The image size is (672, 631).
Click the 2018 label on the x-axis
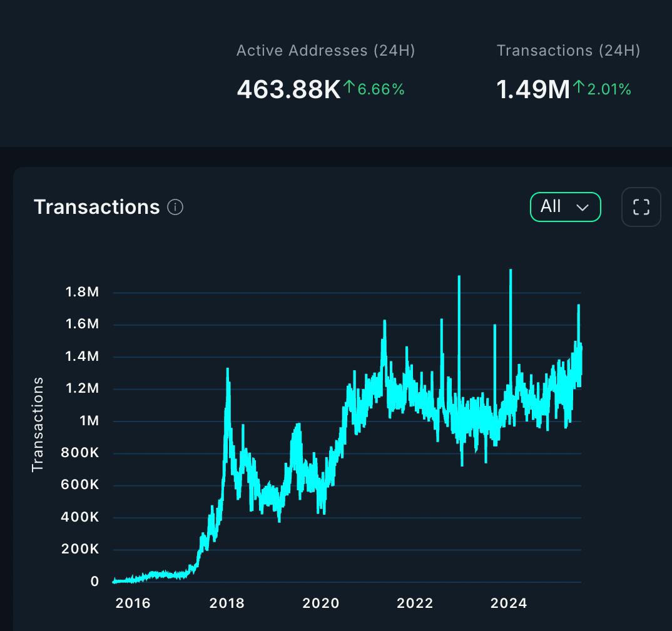pyautogui.click(x=227, y=603)
